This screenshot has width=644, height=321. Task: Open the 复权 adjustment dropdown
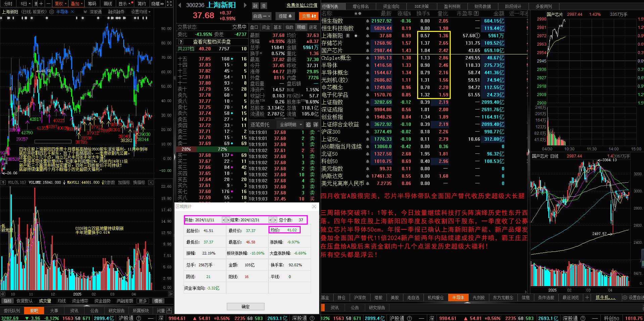click(61, 4)
